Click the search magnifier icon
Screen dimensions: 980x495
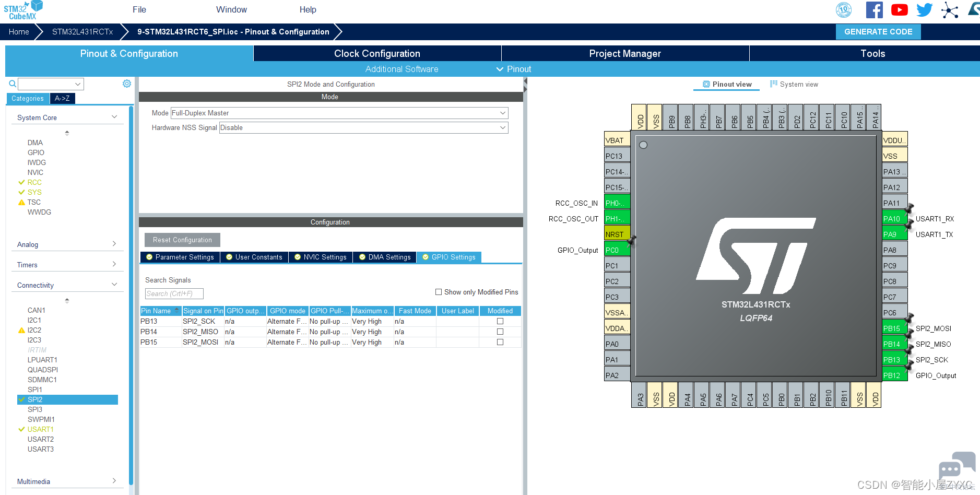pyautogui.click(x=13, y=84)
